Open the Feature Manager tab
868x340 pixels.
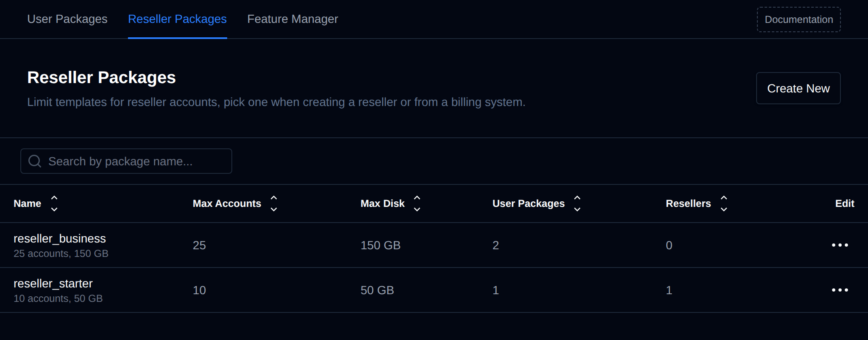click(x=292, y=19)
